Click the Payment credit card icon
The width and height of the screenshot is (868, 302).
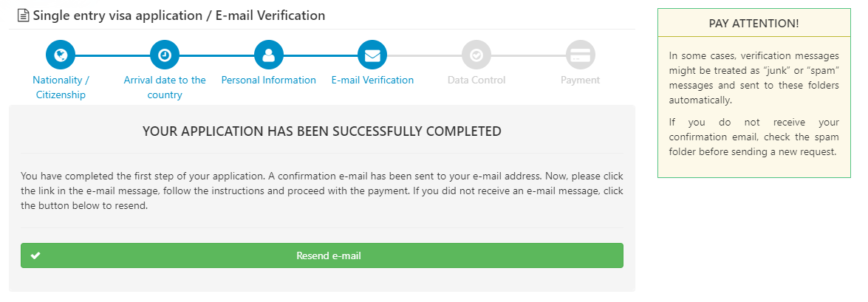point(581,55)
